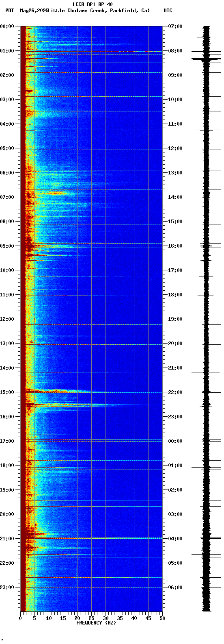Click 09:00 on the PDT time axis
Viewport: 224px width, 644px height.
pos(7,246)
